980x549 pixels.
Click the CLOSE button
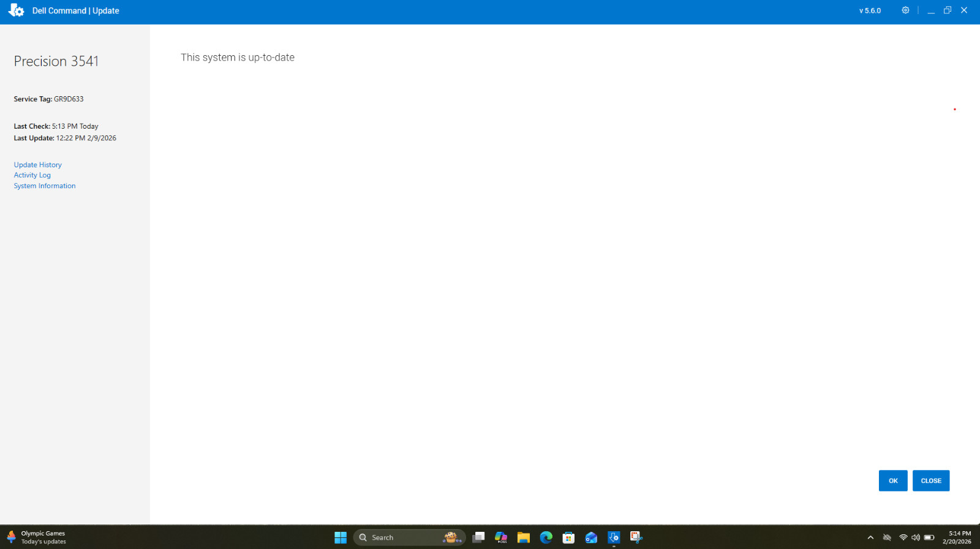click(931, 481)
